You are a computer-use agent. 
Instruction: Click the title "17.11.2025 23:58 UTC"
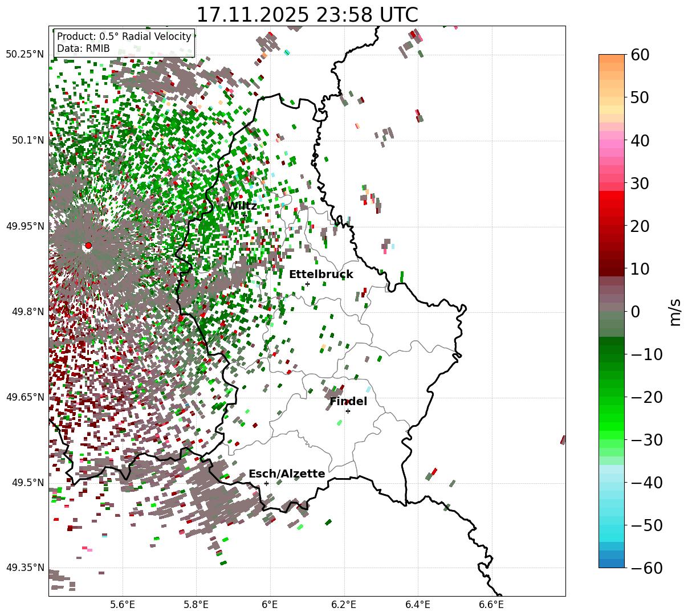click(307, 15)
